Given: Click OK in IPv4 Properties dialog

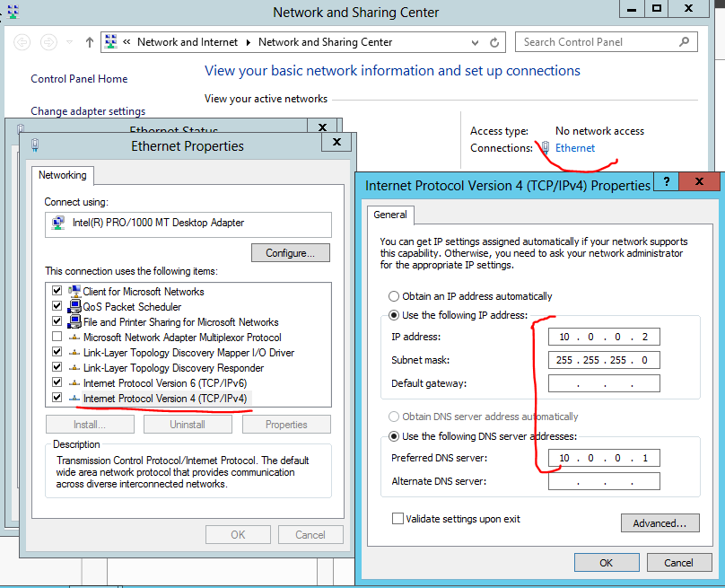Looking at the screenshot, I should (607, 563).
